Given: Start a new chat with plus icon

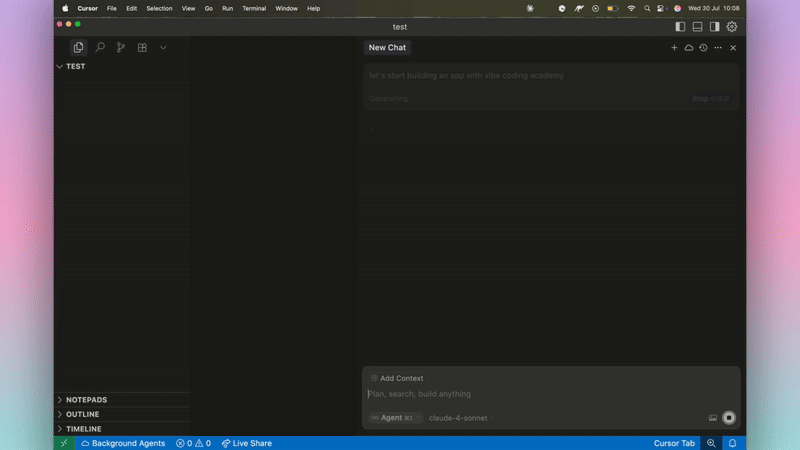Looking at the screenshot, I should 674,47.
